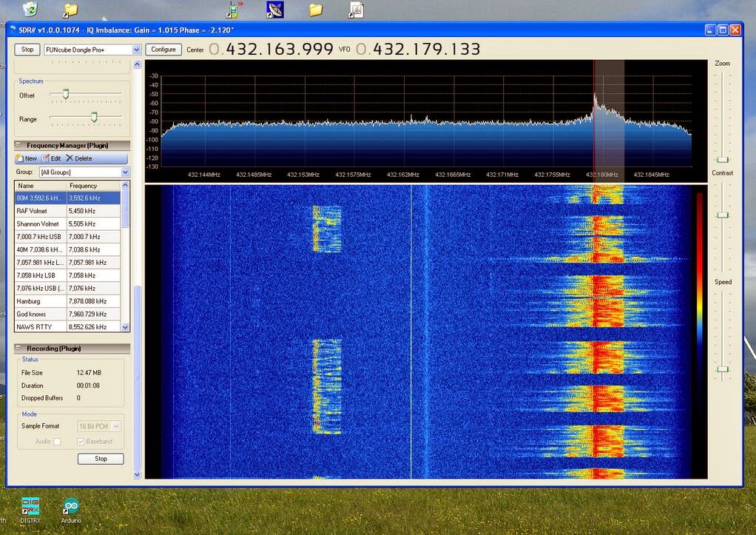
Task: Click Edit in Frequency Manager toolbar
Action: [x=51, y=158]
